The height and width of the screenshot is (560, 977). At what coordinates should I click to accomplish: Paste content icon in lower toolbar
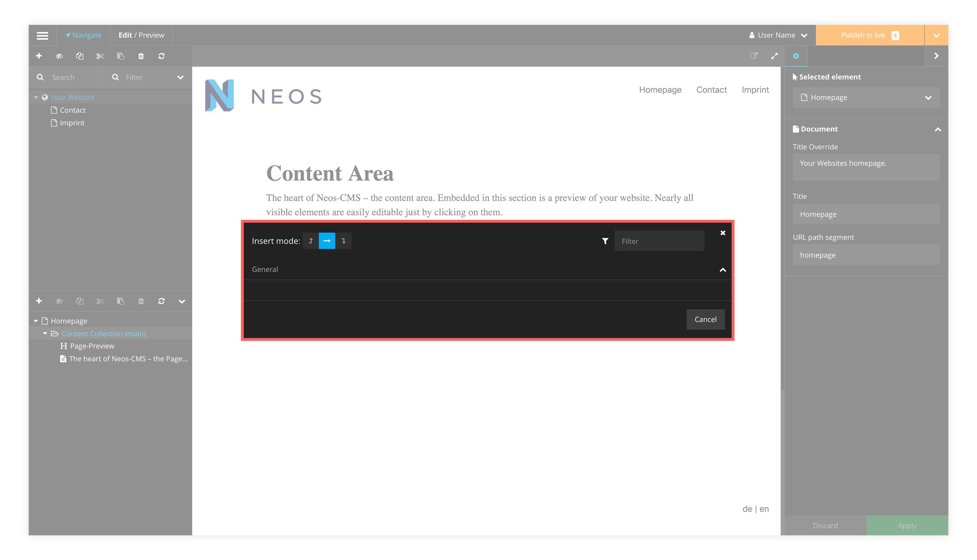tap(120, 301)
